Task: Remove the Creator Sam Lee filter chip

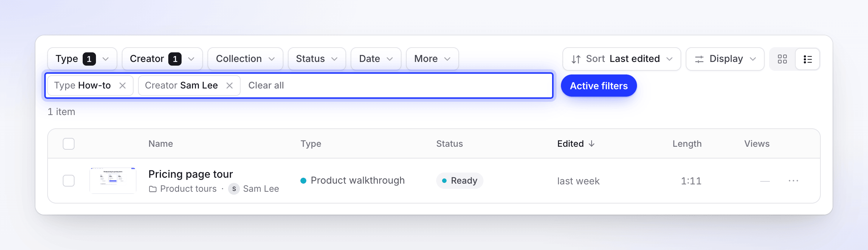Action: click(x=230, y=86)
